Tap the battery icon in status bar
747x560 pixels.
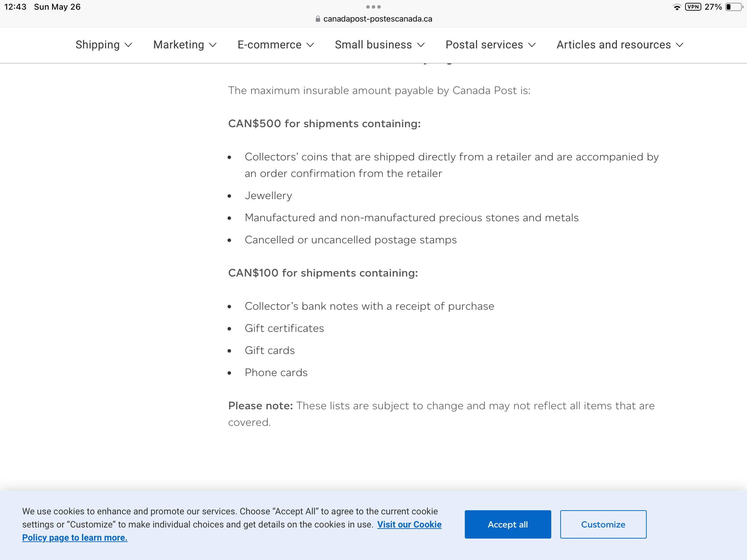734,7
